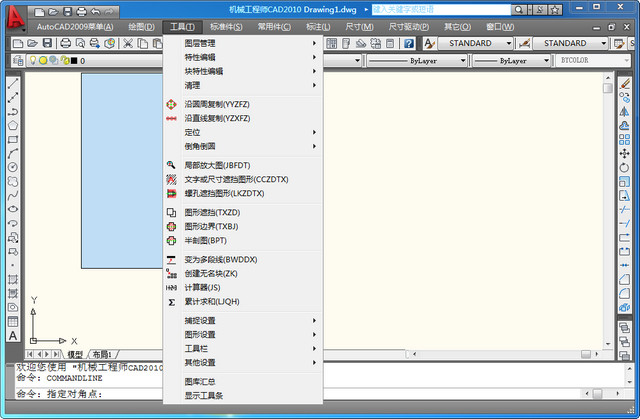The image size is (640, 419).
Task: Select the Arc draw tool
Action: click(13, 153)
